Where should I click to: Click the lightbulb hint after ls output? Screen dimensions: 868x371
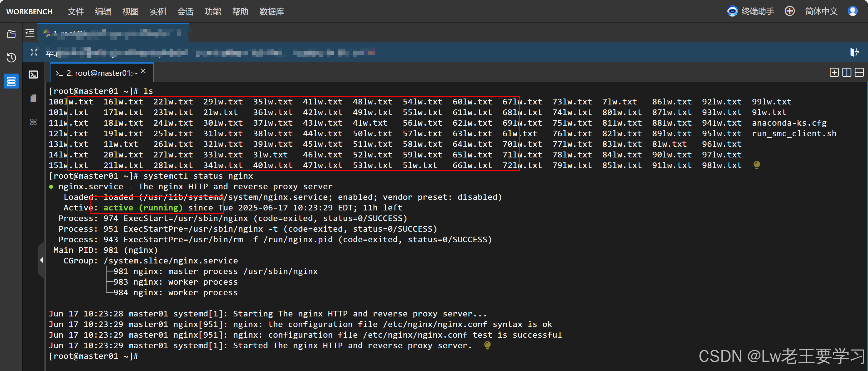pyautogui.click(x=756, y=165)
